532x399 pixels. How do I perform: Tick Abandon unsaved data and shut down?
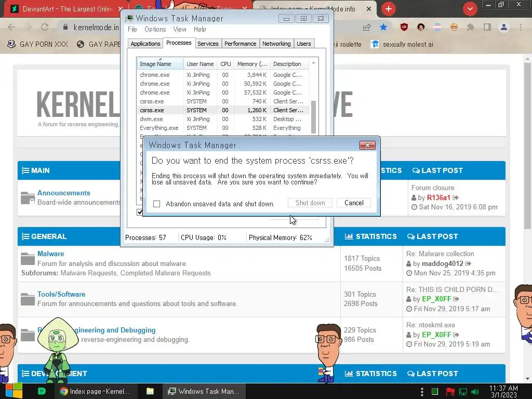click(156, 204)
